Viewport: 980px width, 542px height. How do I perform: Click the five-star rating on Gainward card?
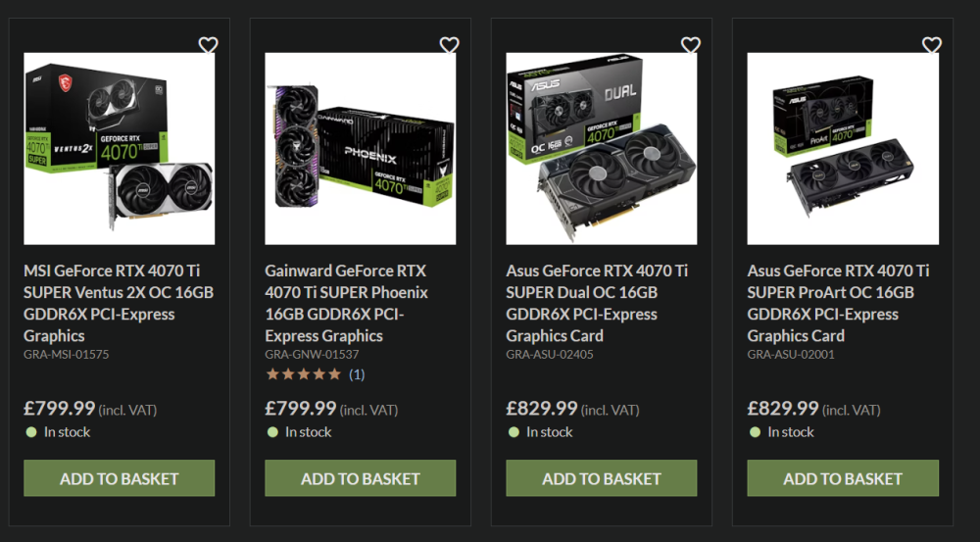304,374
